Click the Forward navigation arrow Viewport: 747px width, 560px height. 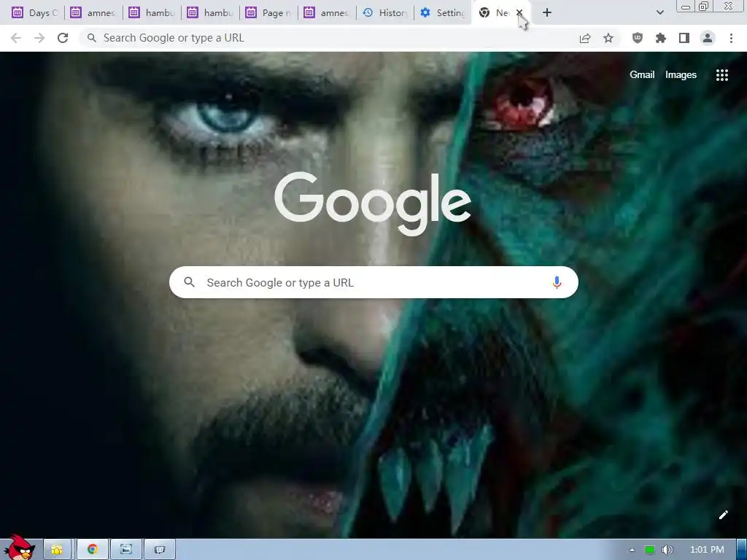coord(39,38)
